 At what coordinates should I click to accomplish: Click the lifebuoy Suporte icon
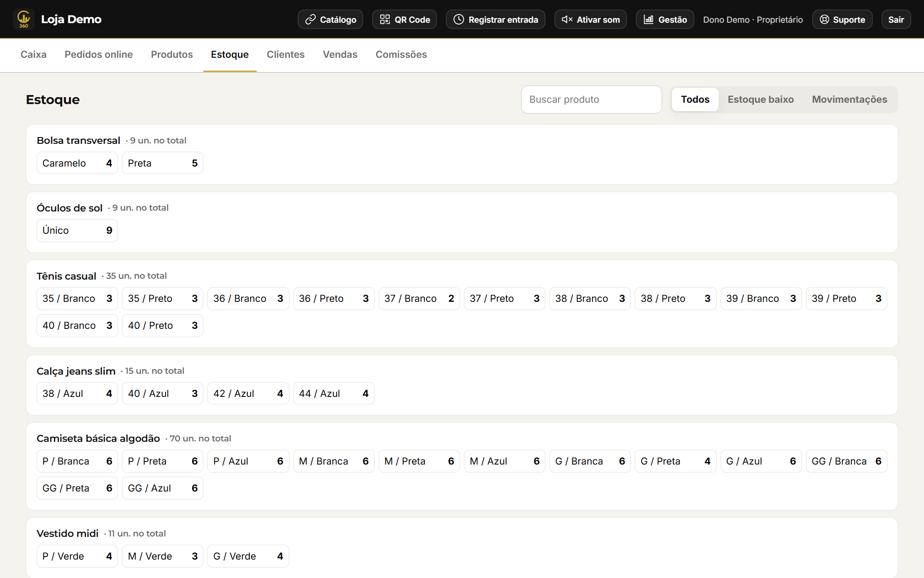click(824, 20)
